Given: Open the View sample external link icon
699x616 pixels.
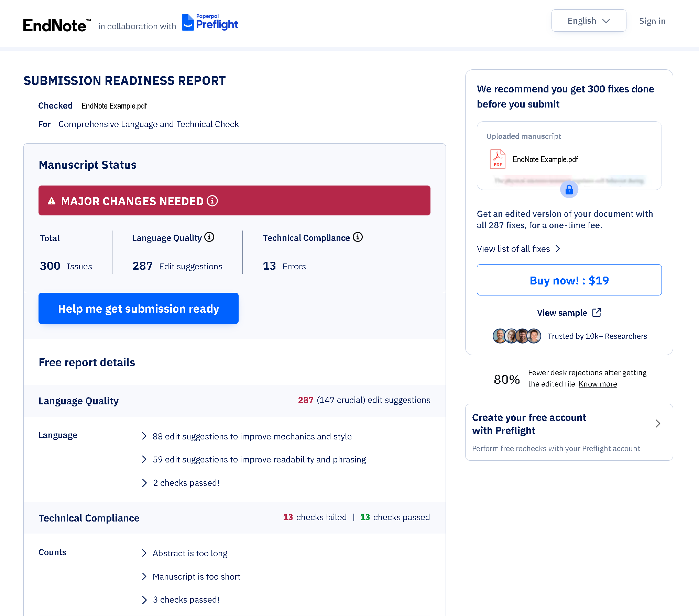Looking at the screenshot, I should 597,312.
